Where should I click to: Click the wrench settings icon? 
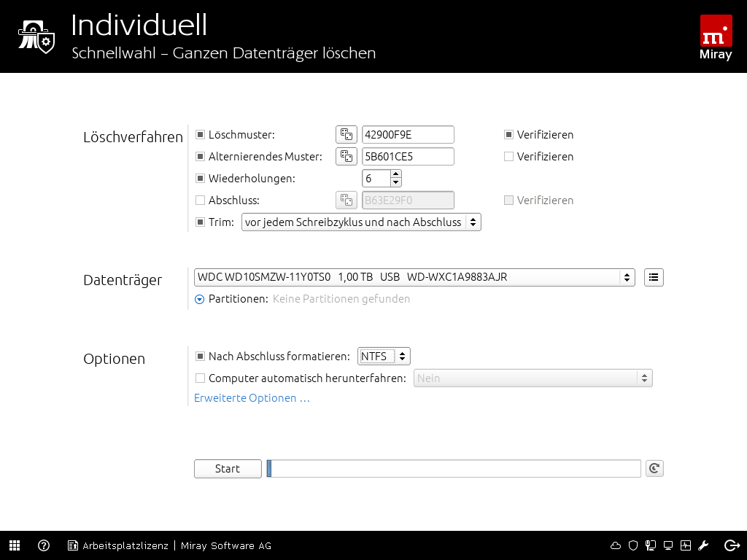[x=703, y=545]
